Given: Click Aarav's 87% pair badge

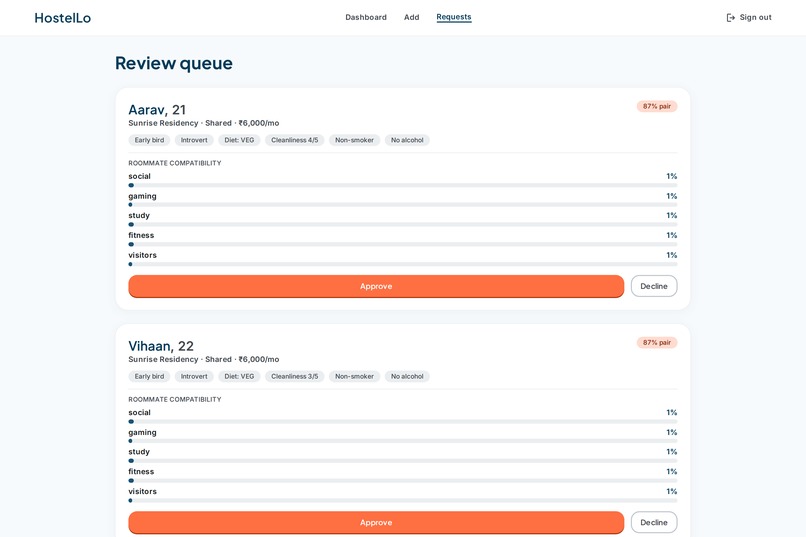Looking at the screenshot, I should [x=657, y=106].
